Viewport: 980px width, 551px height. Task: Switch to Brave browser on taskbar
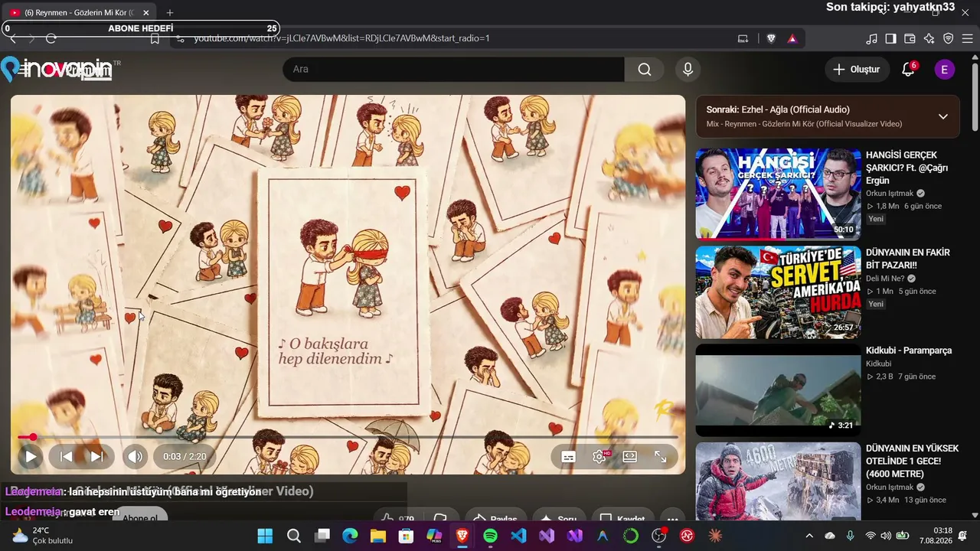[462, 536]
